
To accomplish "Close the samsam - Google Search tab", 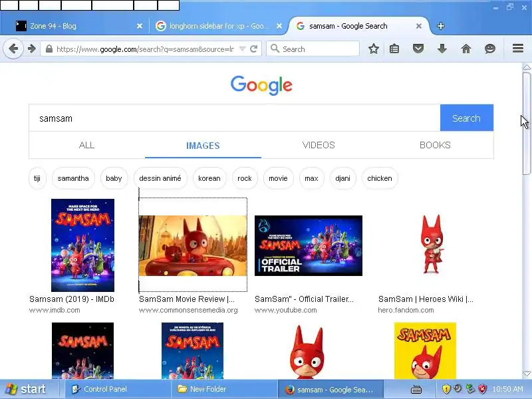I will click(419, 26).
